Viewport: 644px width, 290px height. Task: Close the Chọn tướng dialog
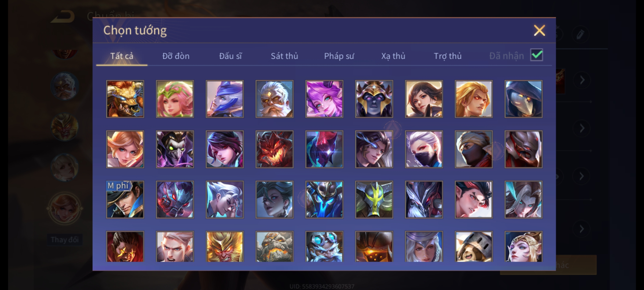coord(539,30)
